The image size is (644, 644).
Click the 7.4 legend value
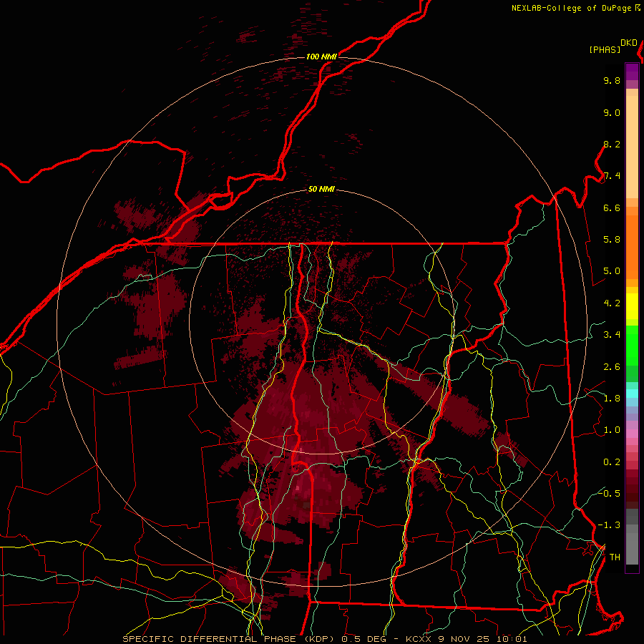coord(612,176)
